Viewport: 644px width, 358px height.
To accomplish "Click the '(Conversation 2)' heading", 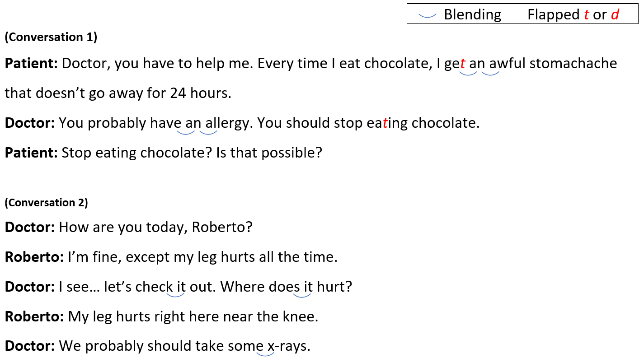I will point(46,203).
